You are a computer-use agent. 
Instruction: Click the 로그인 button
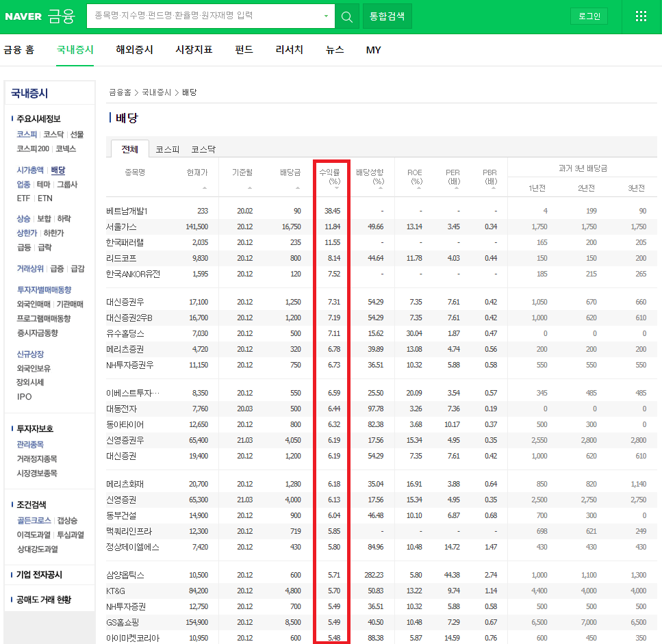coord(589,16)
